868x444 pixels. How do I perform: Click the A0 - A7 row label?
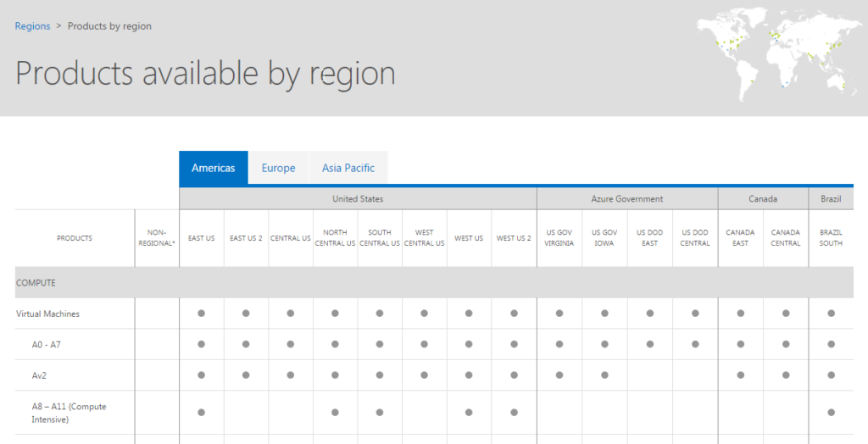tap(46, 345)
